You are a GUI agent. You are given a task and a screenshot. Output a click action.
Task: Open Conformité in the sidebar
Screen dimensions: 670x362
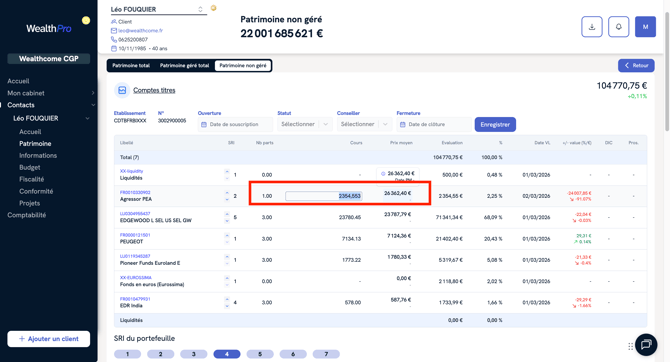click(36, 191)
